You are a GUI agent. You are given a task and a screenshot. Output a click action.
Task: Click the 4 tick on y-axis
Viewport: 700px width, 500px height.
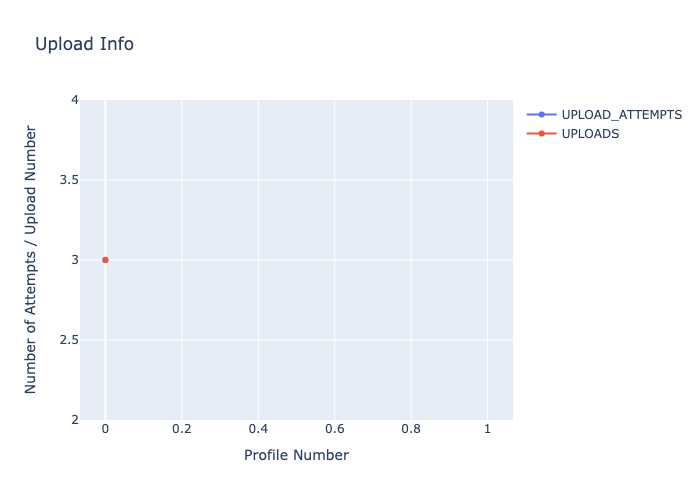(75, 100)
